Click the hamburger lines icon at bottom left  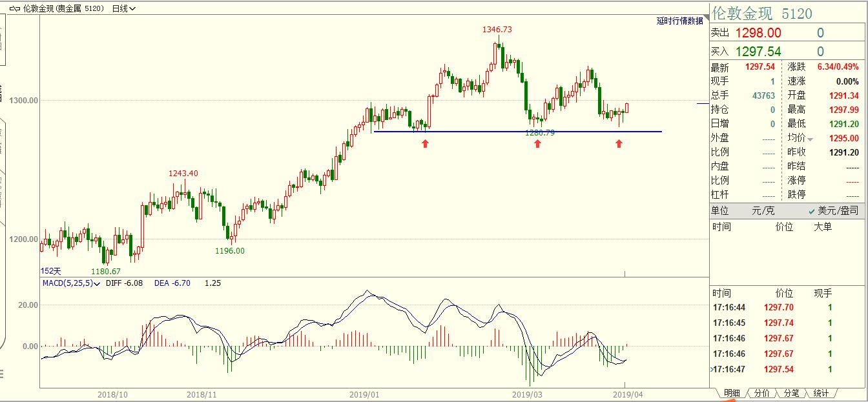click(2, 374)
